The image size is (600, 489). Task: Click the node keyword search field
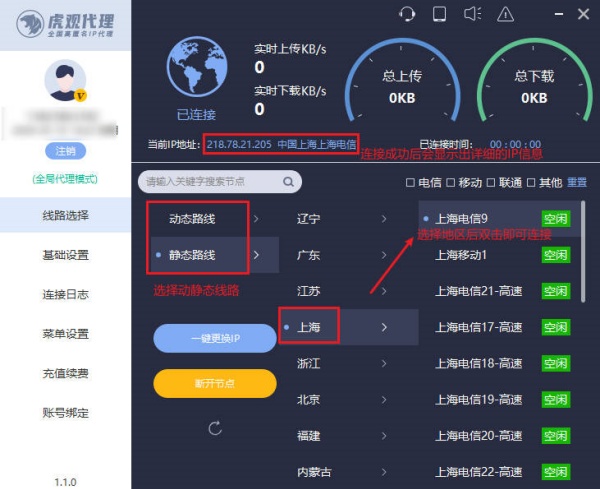[x=220, y=182]
